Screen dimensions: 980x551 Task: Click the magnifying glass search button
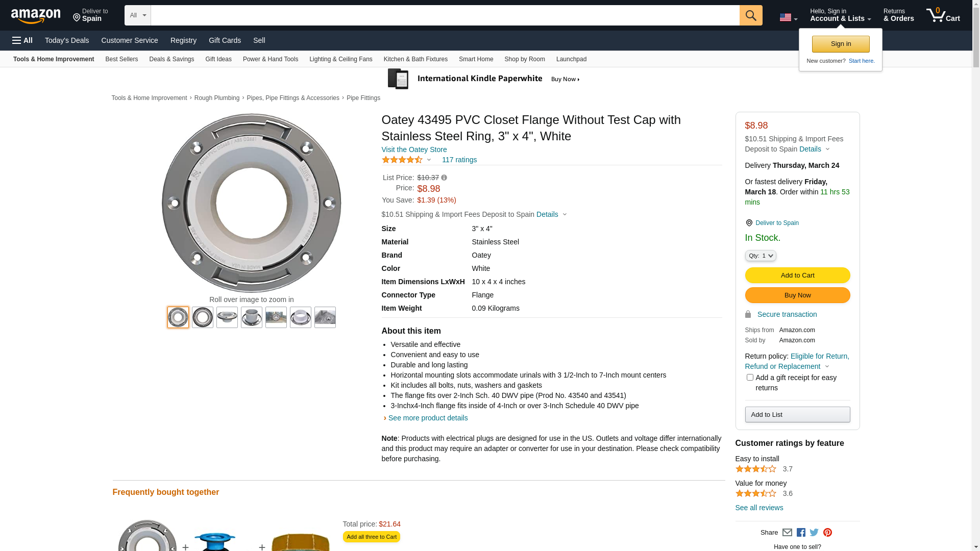pos(750,15)
